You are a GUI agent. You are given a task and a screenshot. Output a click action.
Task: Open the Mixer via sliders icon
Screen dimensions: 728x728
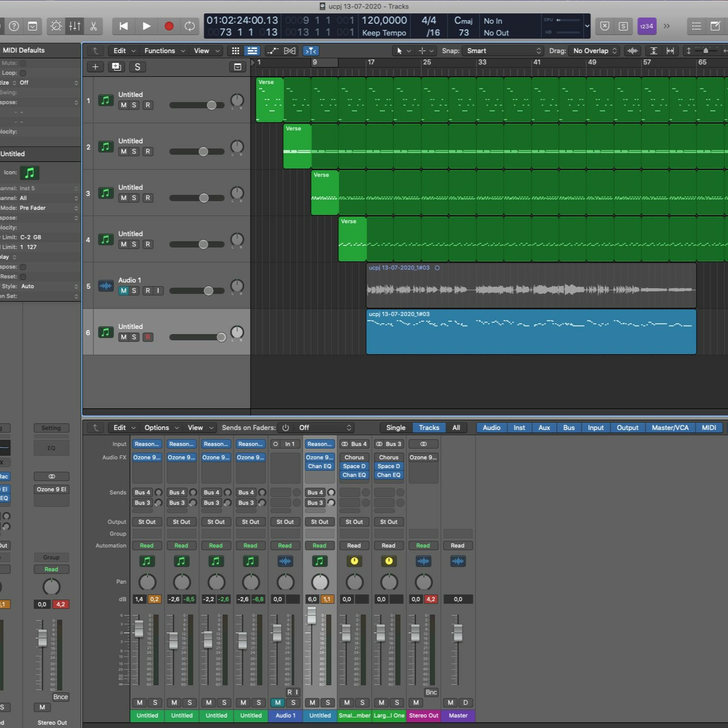pos(74,26)
